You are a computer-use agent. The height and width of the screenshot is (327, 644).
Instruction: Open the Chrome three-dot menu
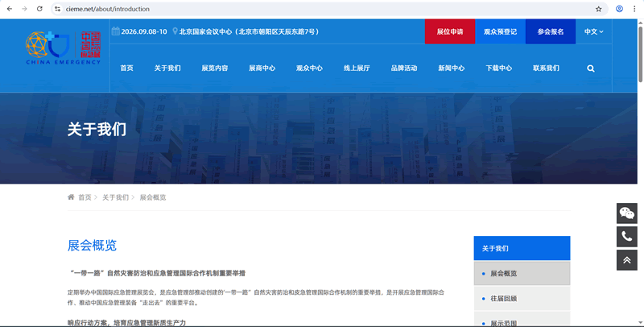point(635,9)
